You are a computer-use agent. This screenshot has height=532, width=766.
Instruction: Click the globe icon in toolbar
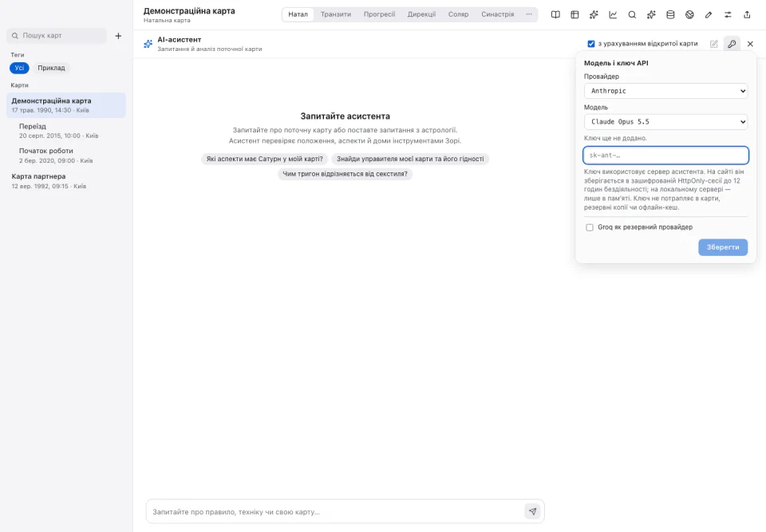[x=689, y=14]
